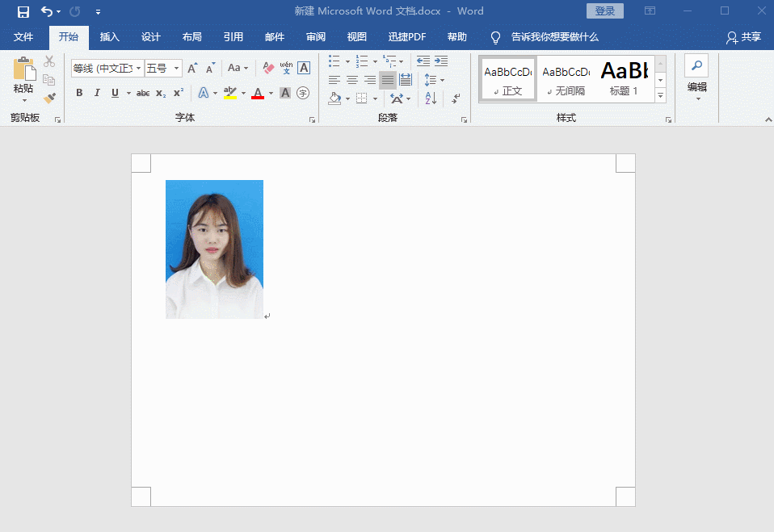Image resolution: width=774 pixels, height=532 pixels.
Task: Justify paragraph text
Action: (388, 79)
